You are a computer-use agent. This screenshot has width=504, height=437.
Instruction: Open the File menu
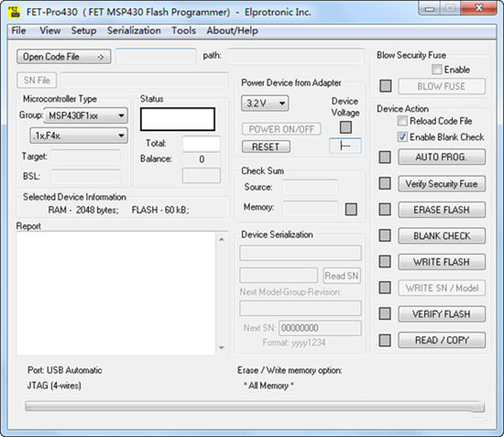pos(18,30)
